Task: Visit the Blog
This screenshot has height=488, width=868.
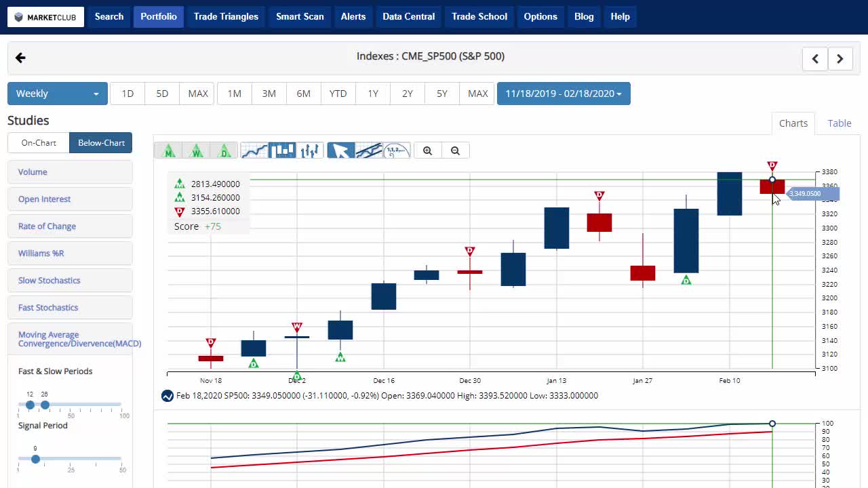Action: [x=584, y=16]
